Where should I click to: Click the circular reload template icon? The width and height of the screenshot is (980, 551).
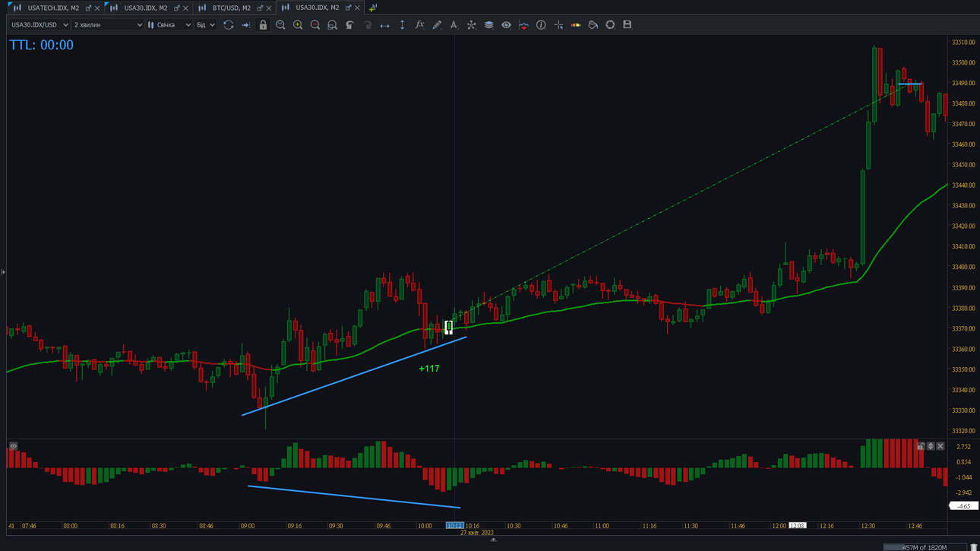610,25
